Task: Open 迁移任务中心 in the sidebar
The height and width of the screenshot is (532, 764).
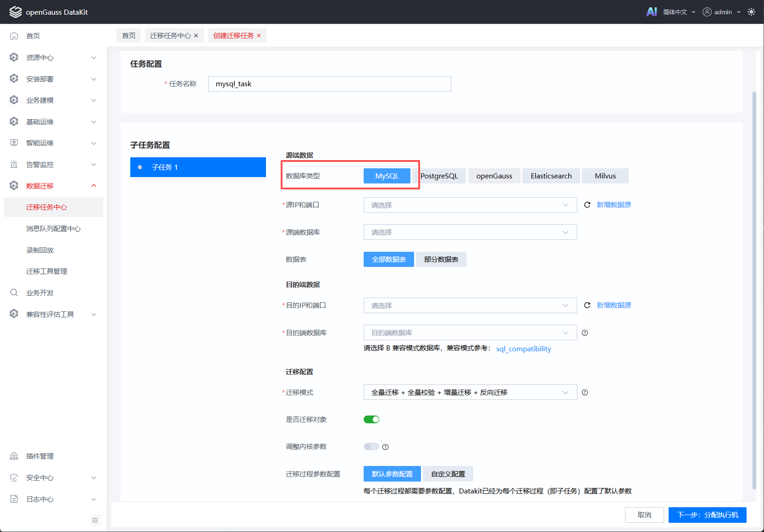Action: 53,207
